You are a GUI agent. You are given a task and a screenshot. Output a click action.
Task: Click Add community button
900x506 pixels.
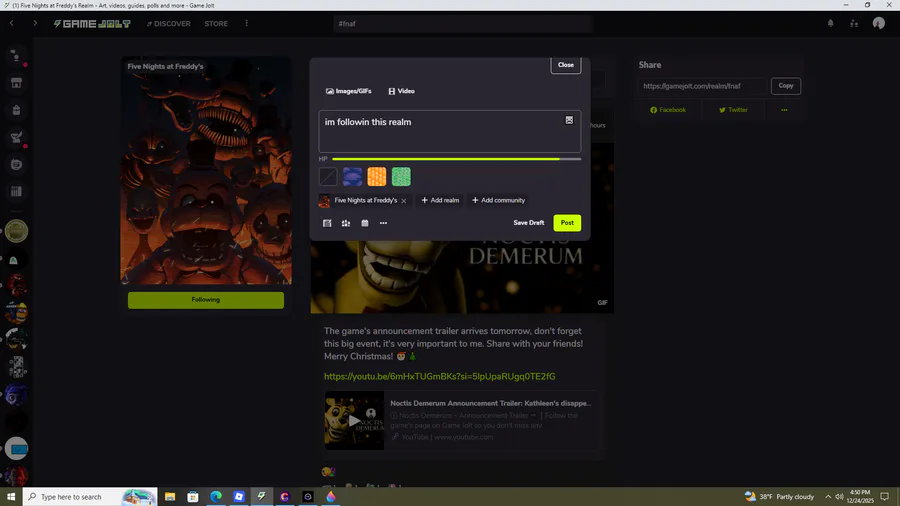point(498,200)
